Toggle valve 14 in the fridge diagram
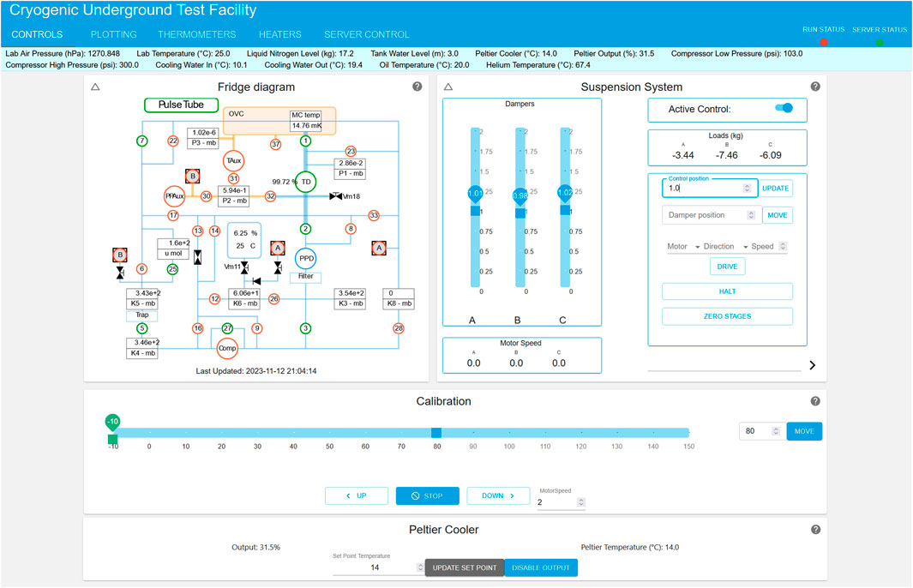The height and width of the screenshot is (588, 913). tap(215, 231)
